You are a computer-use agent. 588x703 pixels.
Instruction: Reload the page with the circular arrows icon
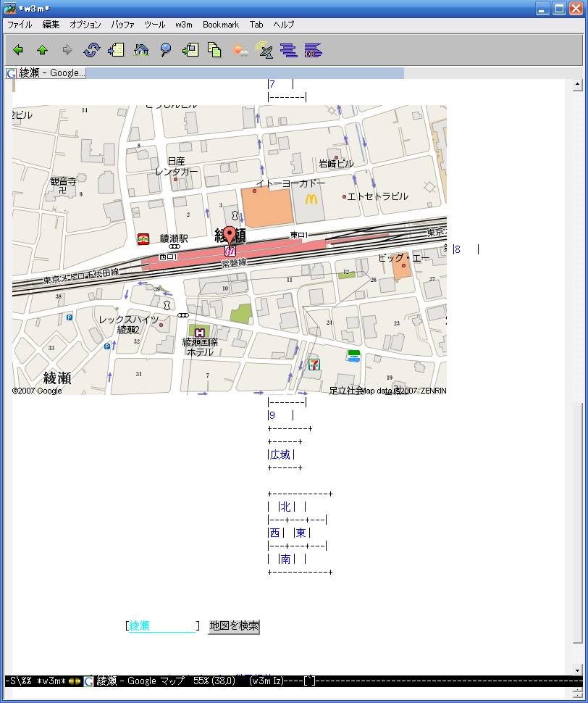91,50
